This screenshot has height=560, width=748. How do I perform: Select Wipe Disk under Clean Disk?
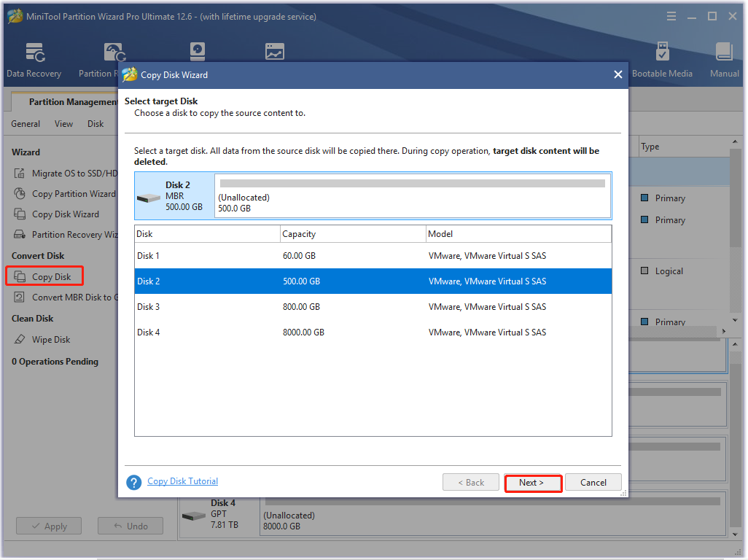[x=51, y=339]
